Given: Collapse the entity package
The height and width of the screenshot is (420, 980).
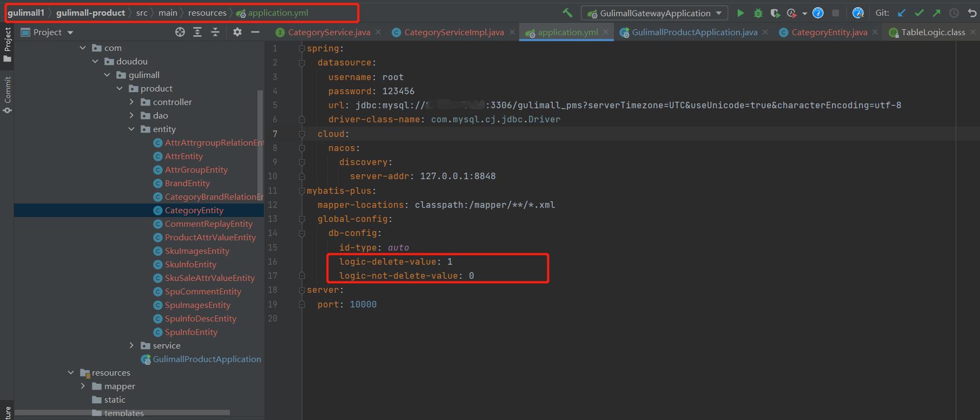Looking at the screenshot, I should coord(131,129).
